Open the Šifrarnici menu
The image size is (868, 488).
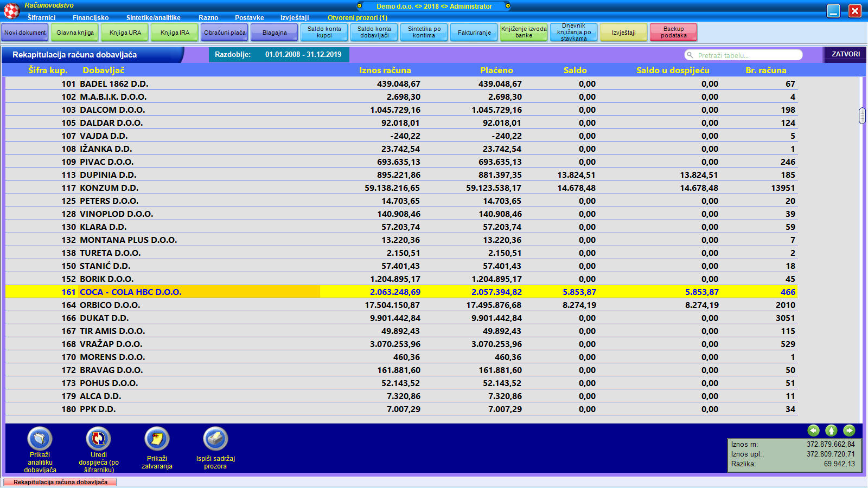tap(42, 18)
